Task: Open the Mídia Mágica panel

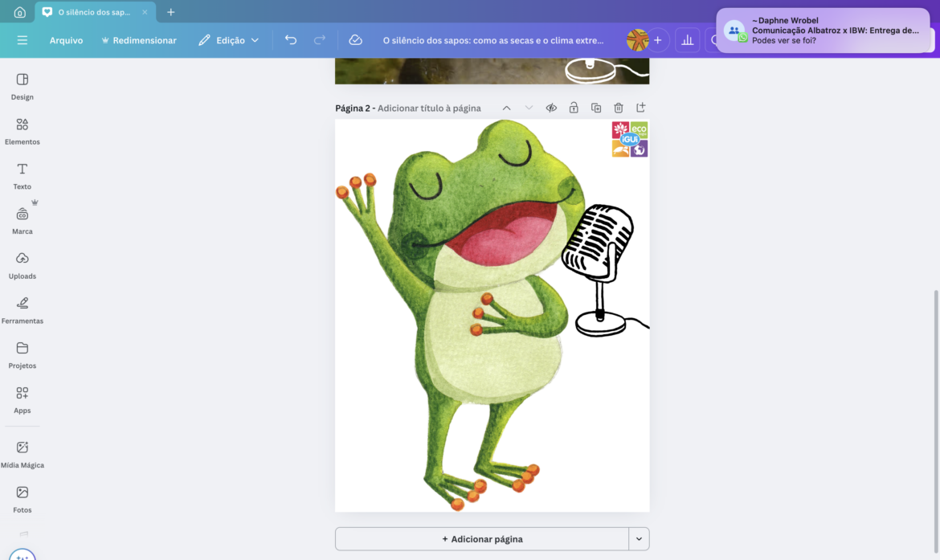Action: pos(22,454)
